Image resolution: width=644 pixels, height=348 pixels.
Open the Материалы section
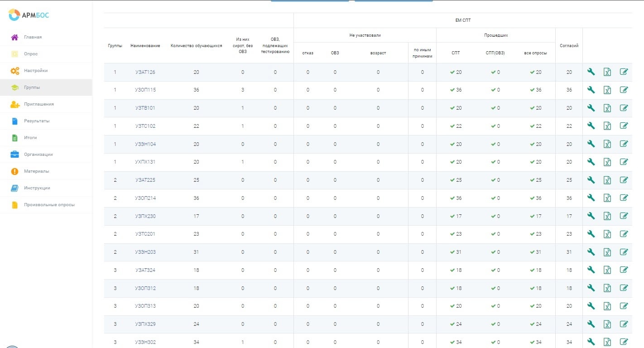tap(36, 171)
